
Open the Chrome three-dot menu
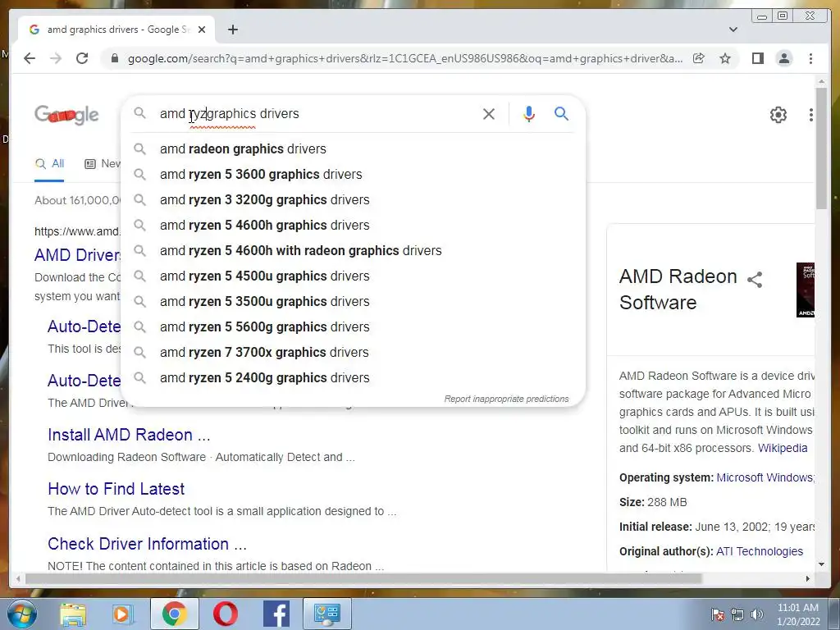point(810,58)
